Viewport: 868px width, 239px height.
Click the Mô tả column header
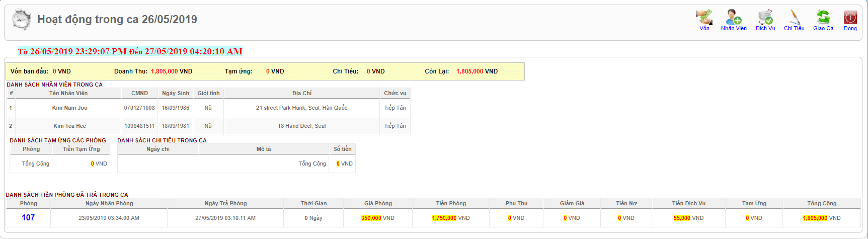pos(264,149)
